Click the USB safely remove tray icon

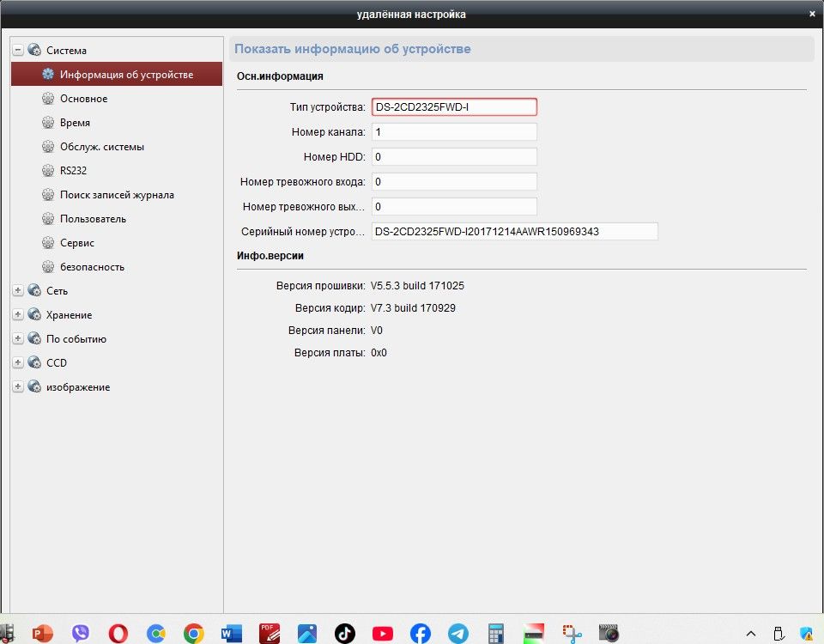pyautogui.click(x=779, y=634)
